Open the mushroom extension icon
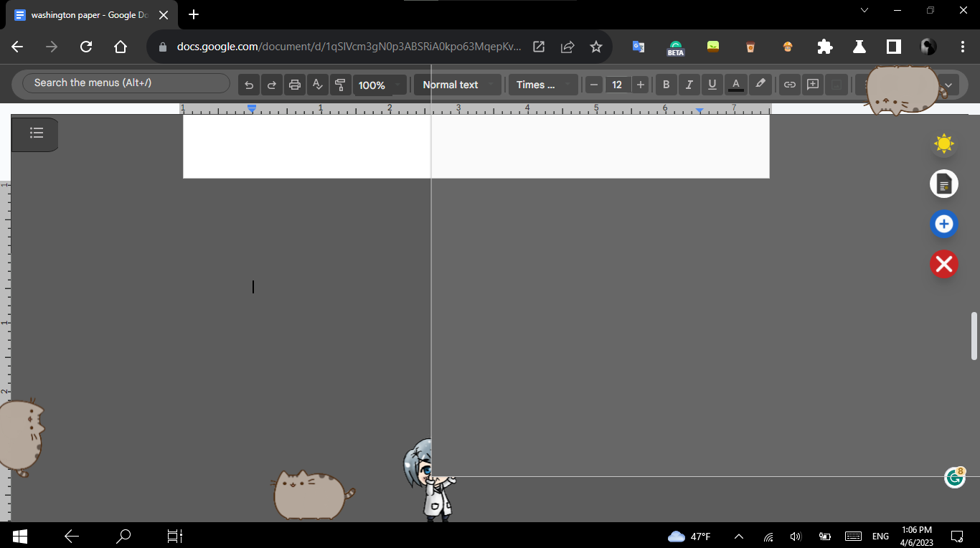This screenshot has height=548, width=980. [788, 47]
